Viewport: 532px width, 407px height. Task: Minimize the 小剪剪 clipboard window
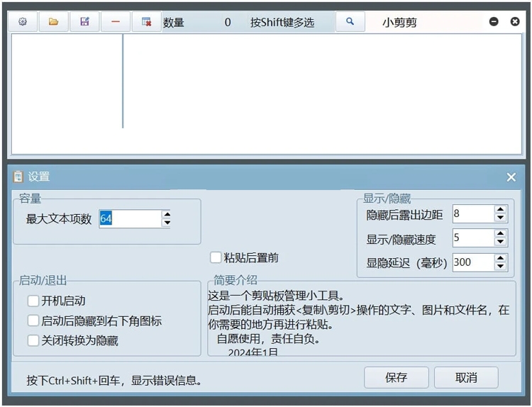point(494,22)
